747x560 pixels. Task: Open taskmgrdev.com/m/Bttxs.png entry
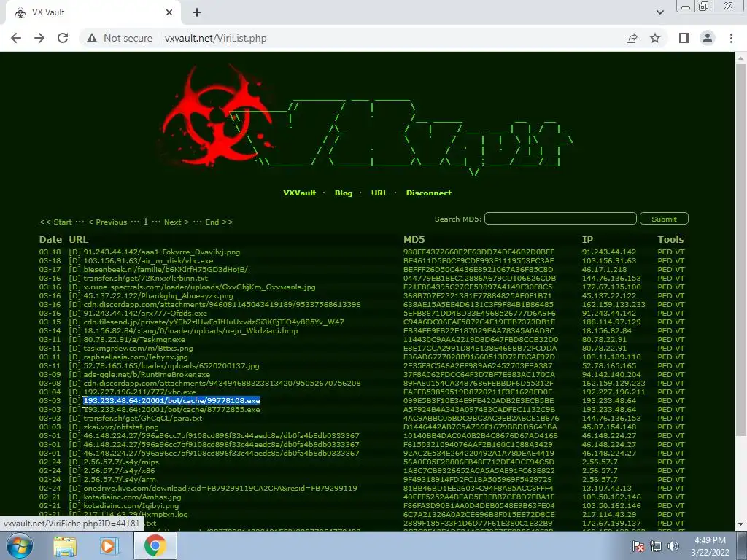tap(138, 348)
